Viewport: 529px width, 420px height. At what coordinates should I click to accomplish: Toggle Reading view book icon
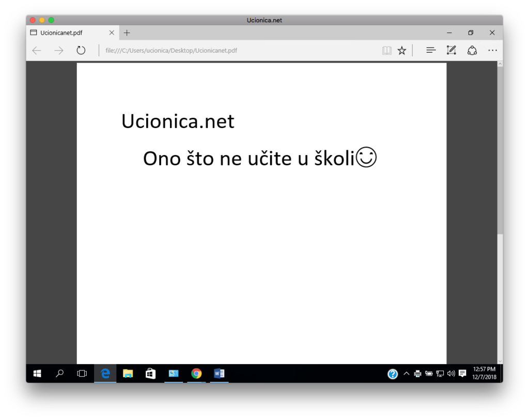(386, 50)
